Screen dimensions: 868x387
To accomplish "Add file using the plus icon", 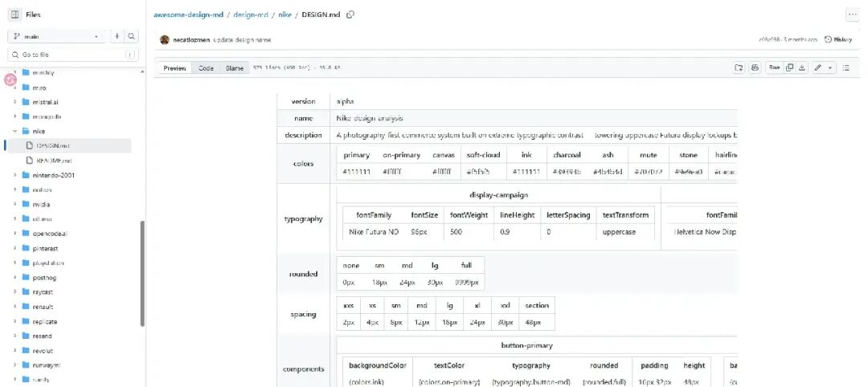I will tap(117, 36).
